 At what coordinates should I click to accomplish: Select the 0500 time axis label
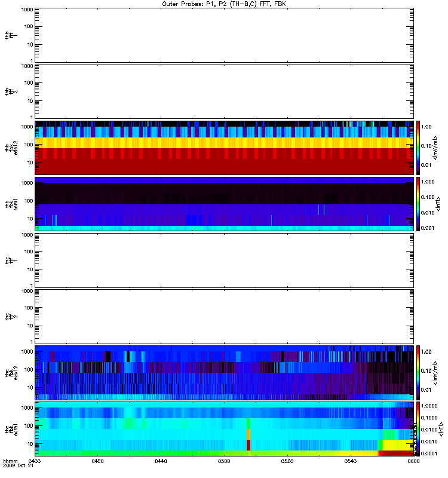(224, 461)
